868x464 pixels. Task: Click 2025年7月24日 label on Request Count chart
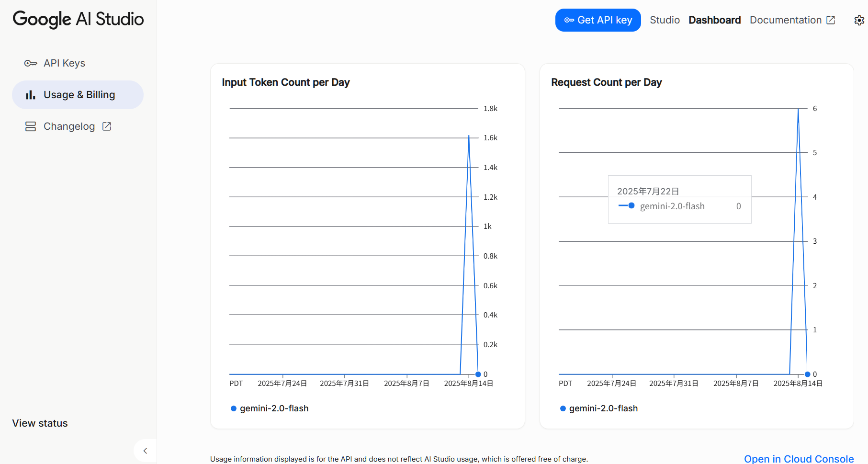612,384
